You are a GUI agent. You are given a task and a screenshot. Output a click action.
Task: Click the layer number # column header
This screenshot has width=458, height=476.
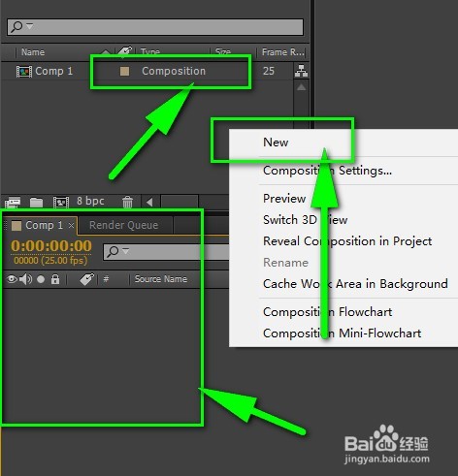(x=106, y=279)
